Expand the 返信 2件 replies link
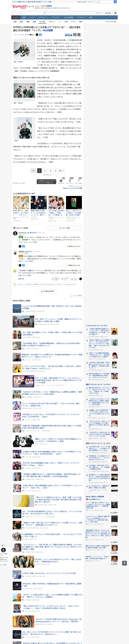Image resolution: width=129 pixels, height=644 pixels. coord(21,279)
